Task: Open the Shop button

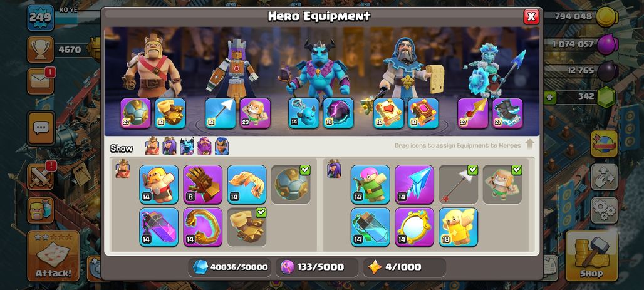Action: [x=591, y=256]
